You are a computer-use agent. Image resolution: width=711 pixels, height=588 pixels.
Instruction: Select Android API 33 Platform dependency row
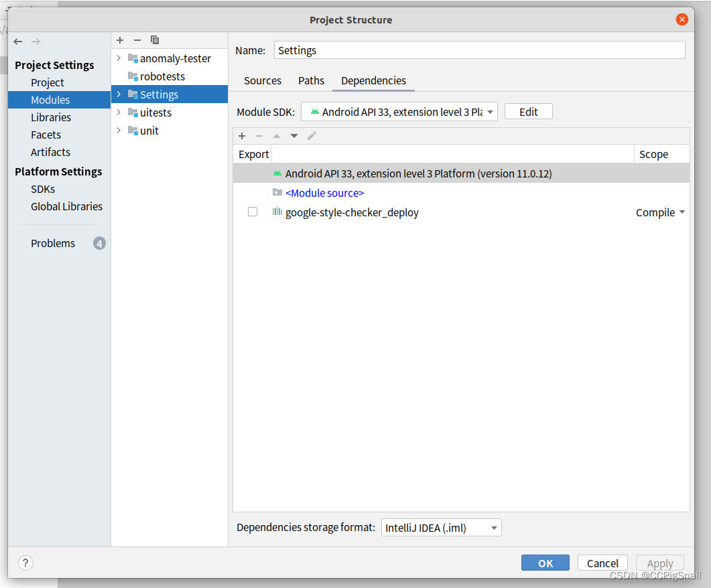461,173
